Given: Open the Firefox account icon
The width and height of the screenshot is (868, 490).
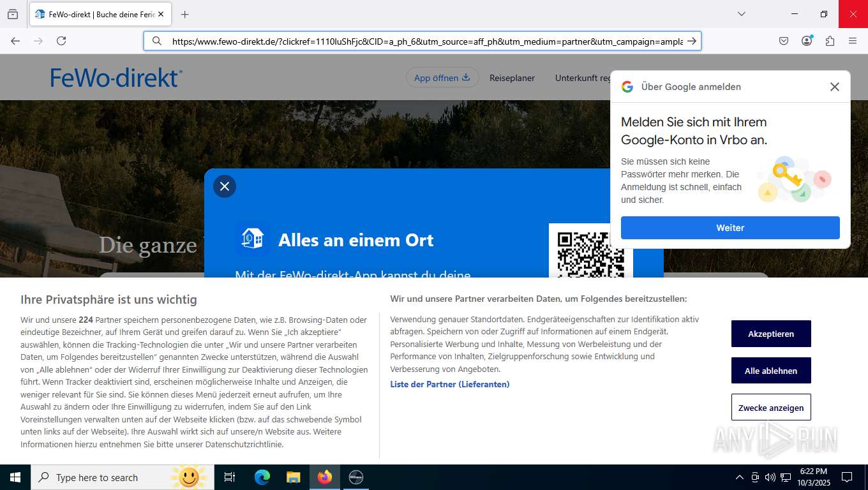Looking at the screenshot, I should tap(807, 41).
